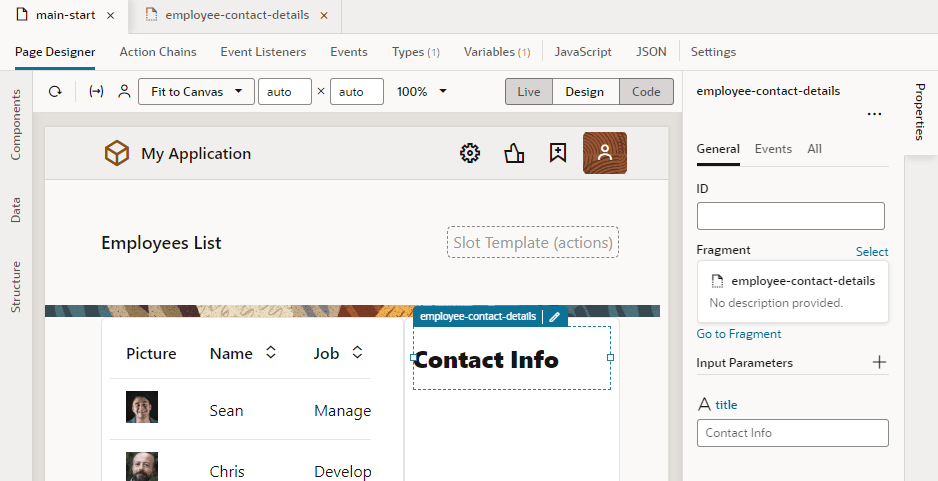Screen dimensions: 938x481
Task: Open the Fit to Canvas dropdown
Action: (196, 92)
